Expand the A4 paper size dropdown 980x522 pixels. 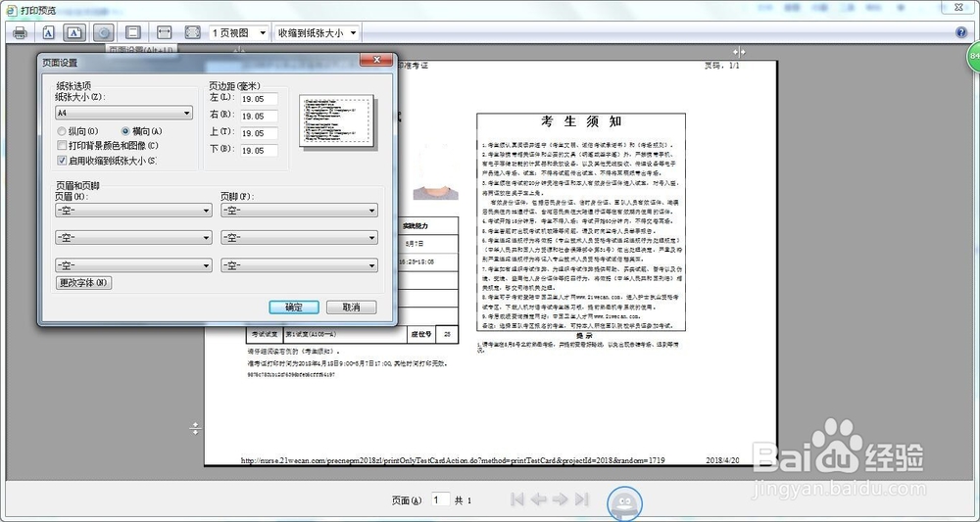pos(123,113)
